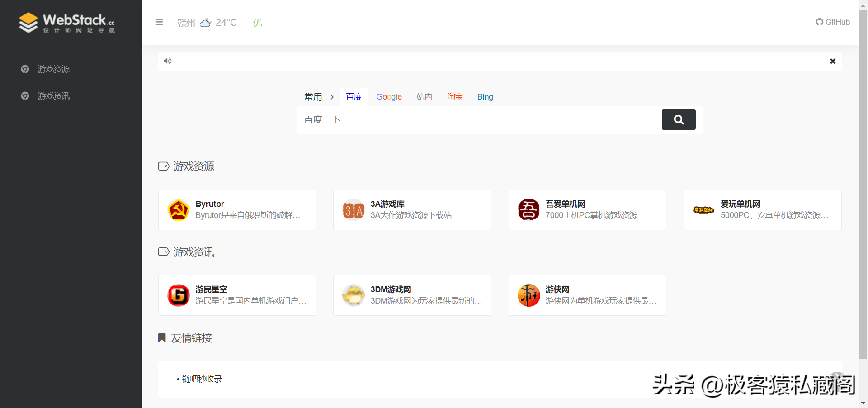Click the 吾爱单机网 site icon

click(529, 210)
